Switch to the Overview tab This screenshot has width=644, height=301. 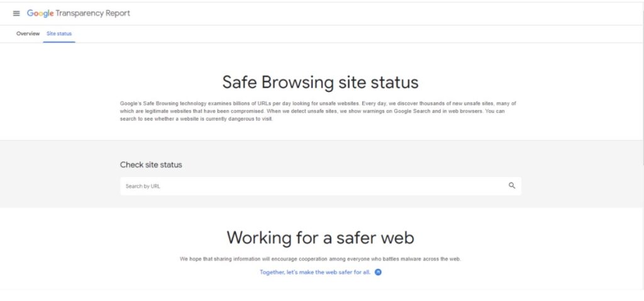tap(28, 33)
